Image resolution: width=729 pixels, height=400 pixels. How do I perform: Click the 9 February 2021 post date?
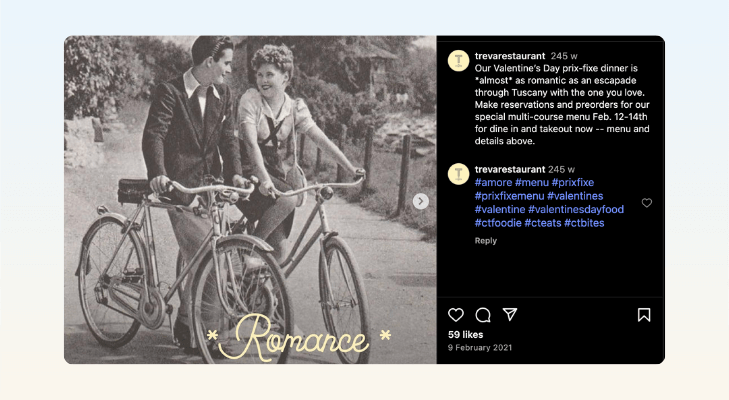480,347
